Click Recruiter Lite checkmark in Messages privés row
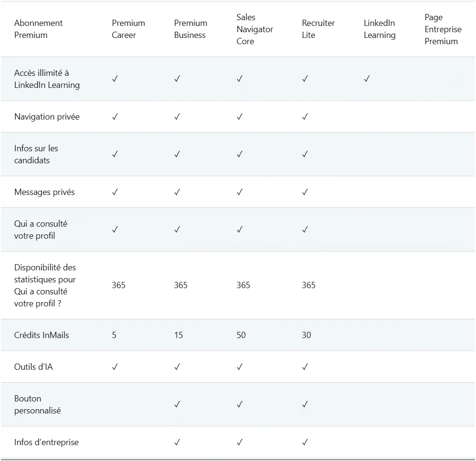The width and height of the screenshot is (476, 461). pos(305,192)
